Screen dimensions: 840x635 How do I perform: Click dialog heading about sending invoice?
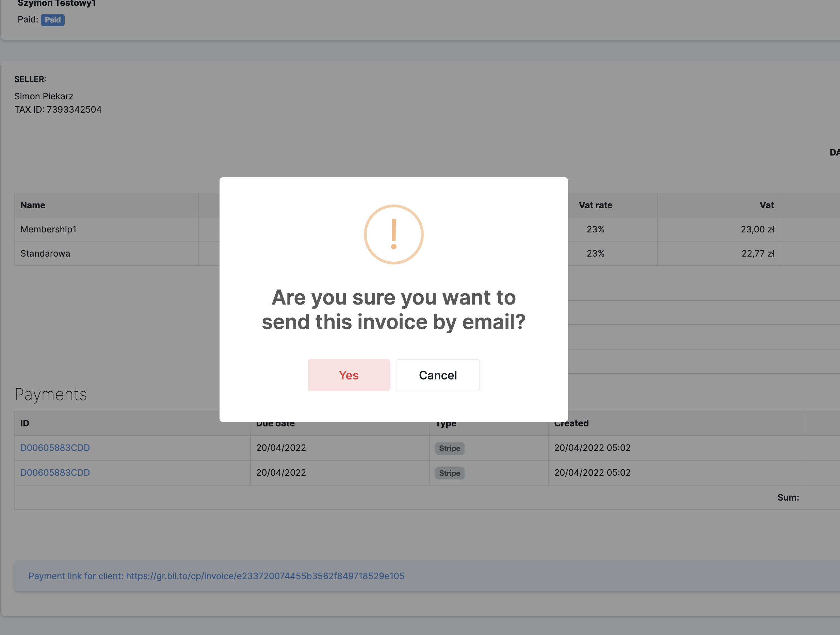(393, 310)
